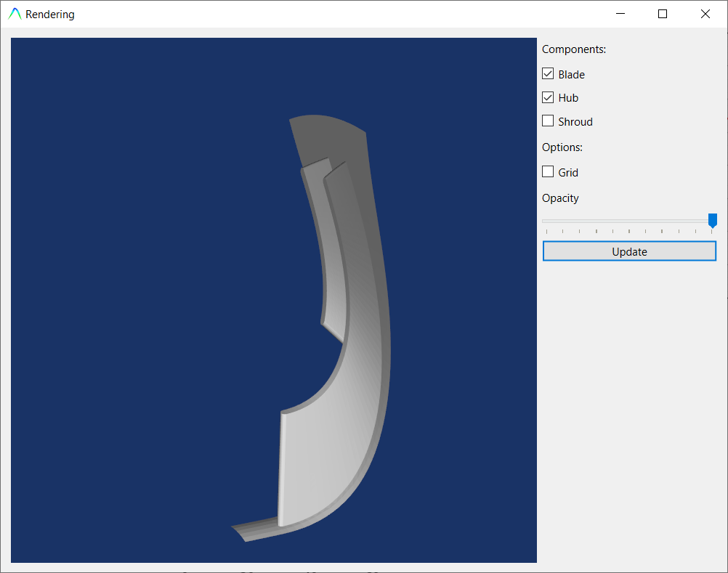
Task: Click the left end of the Opacity slider
Action: 546,221
